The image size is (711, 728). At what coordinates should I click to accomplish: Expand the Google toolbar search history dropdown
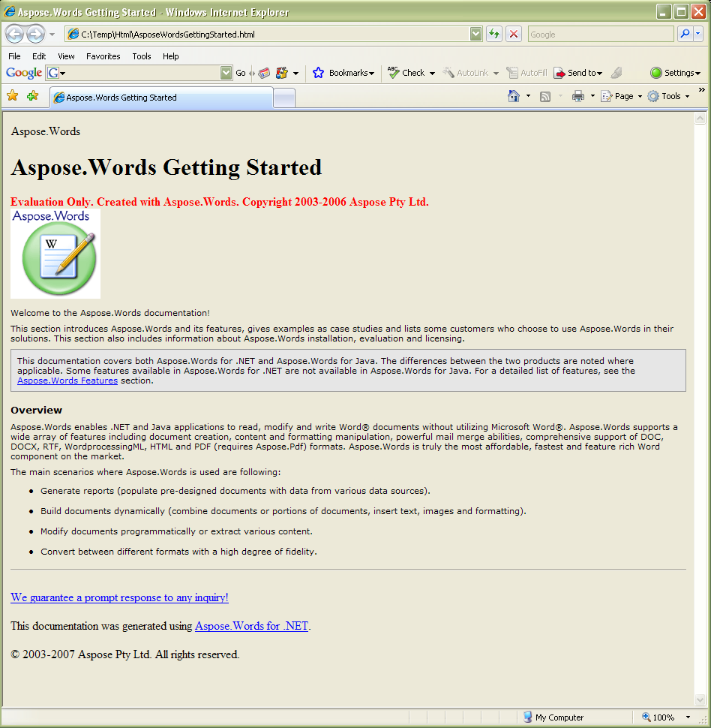click(x=226, y=73)
